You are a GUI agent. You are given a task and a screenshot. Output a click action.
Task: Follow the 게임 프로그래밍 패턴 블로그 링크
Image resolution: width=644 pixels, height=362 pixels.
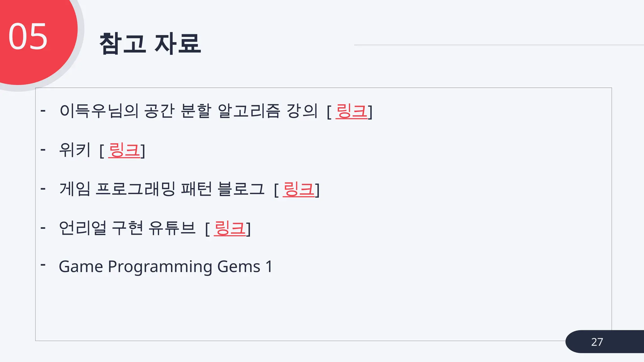point(298,189)
